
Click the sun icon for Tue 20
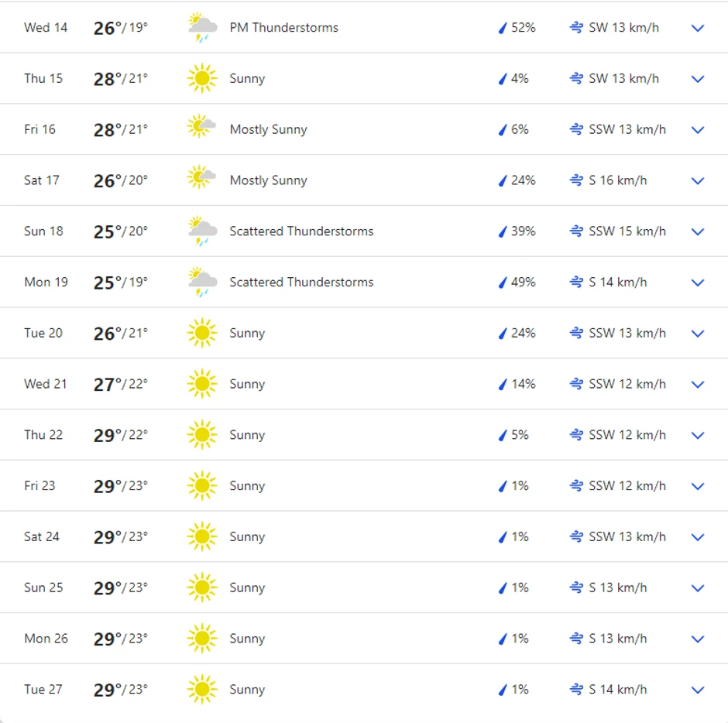(x=202, y=334)
